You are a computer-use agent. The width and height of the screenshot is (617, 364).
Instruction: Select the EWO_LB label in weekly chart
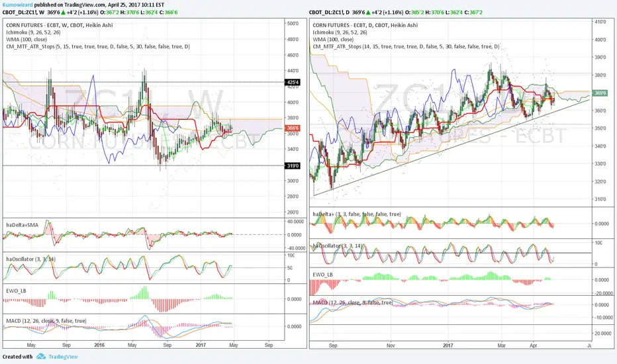click(16, 291)
